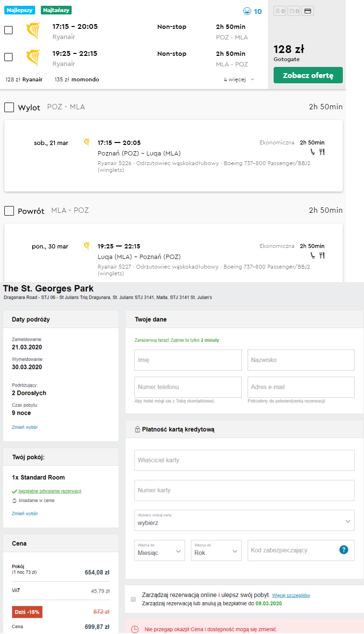This screenshot has width=364, height=634.
Task: Click meal cutlery icon on the pon., 30 mar flight
Action: pyautogui.click(x=322, y=255)
